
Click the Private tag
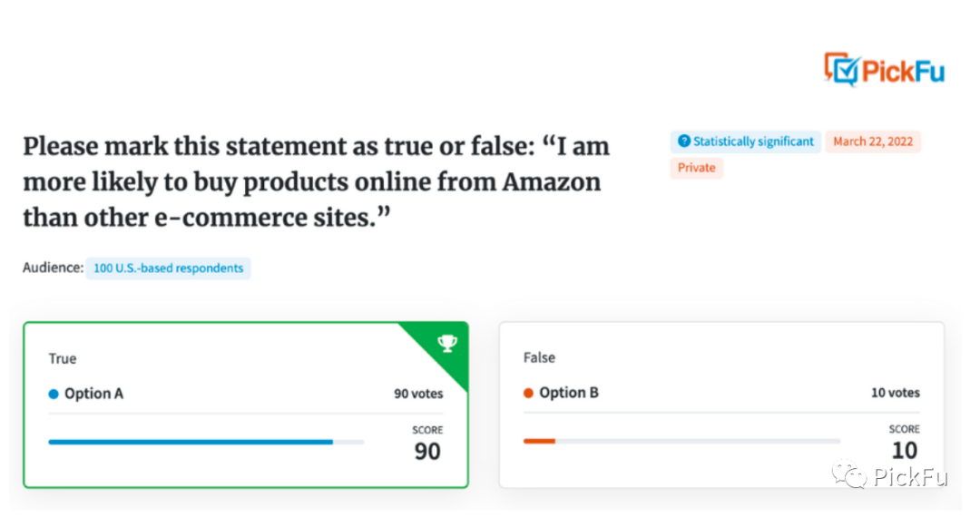pos(696,168)
